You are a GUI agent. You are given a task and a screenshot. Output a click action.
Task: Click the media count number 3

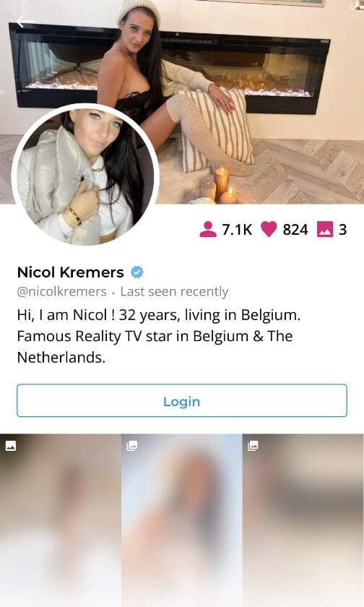coord(343,230)
